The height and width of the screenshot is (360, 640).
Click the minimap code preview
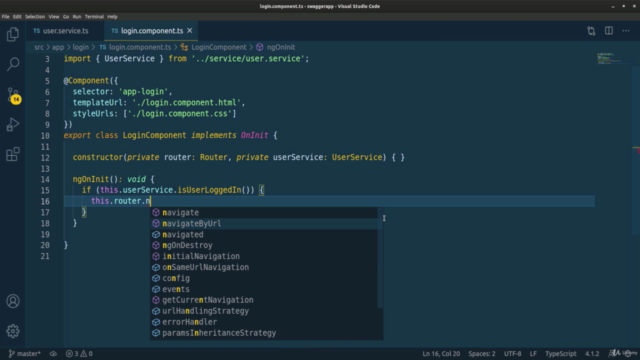(610, 59)
